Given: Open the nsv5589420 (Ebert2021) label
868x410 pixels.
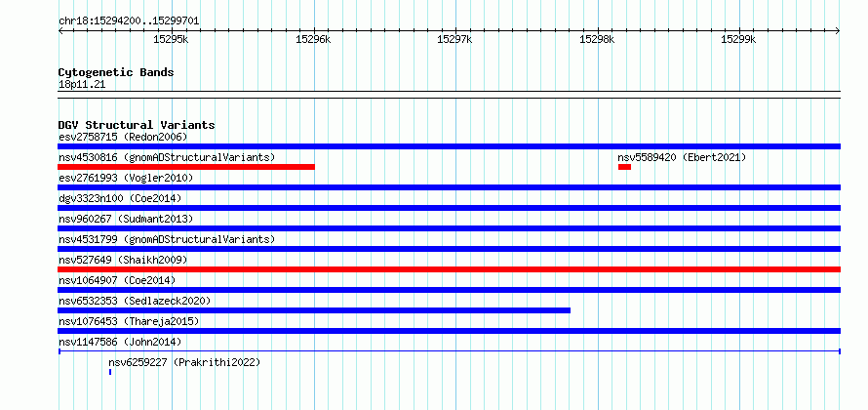Looking at the screenshot, I should pyautogui.click(x=682, y=157).
